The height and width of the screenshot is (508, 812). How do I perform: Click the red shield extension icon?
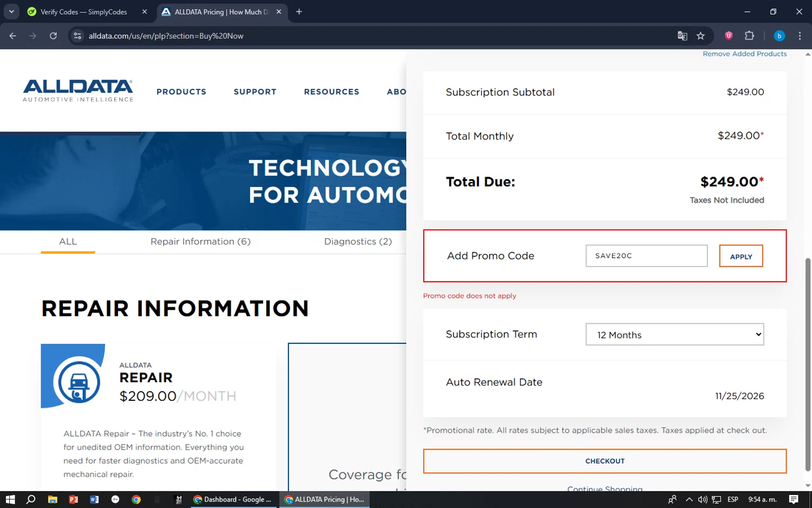pyautogui.click(x=729, y=36)
